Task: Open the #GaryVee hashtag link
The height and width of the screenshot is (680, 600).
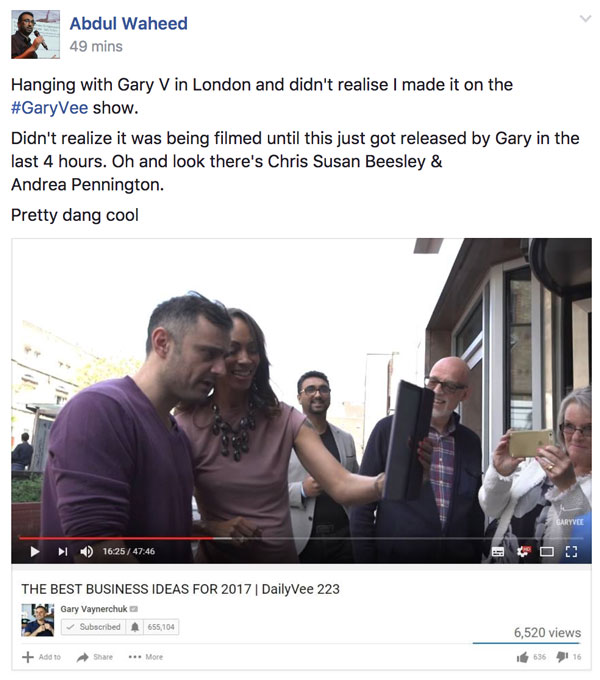Action: [x=49, y=108]
